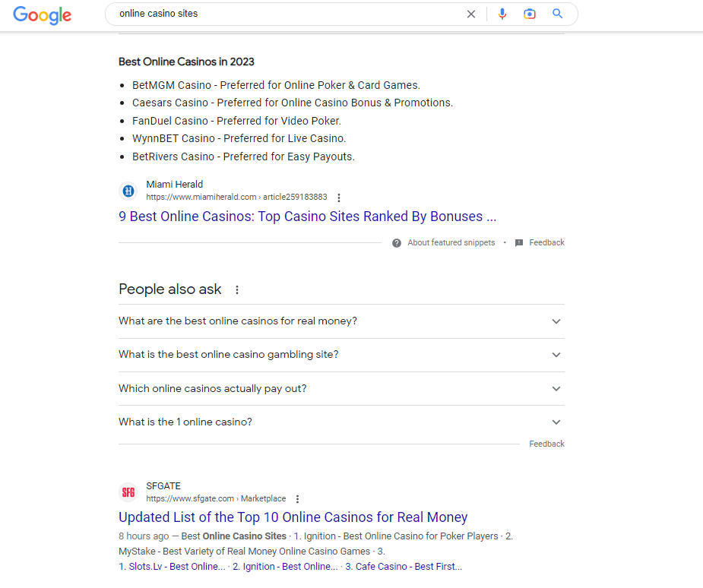Click the magnifying glass search button

(x=557, y=14)
